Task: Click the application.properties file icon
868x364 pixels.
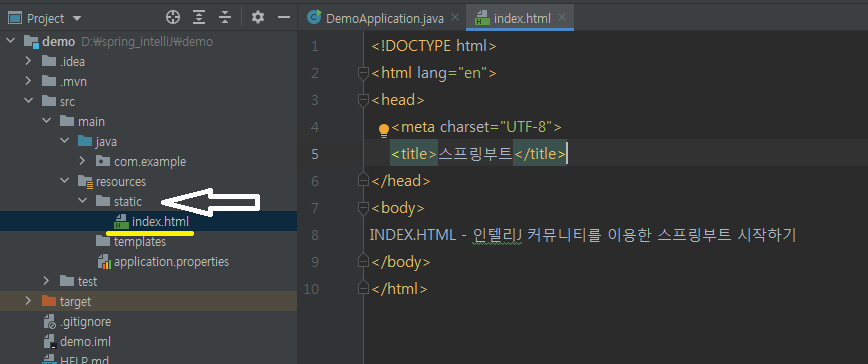Action: click(x=105, y=262)
